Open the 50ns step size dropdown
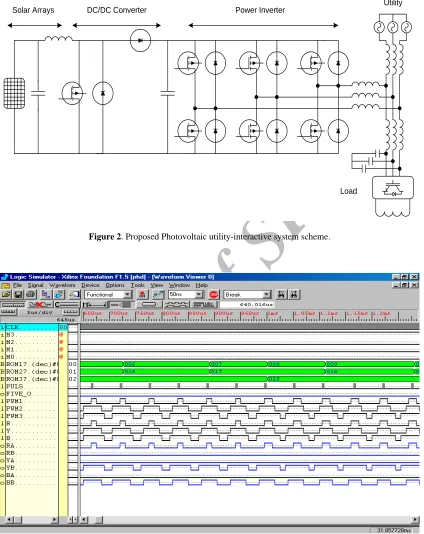Image resolution: width=424 pixels, height=534 pixels. click(199, 294)
